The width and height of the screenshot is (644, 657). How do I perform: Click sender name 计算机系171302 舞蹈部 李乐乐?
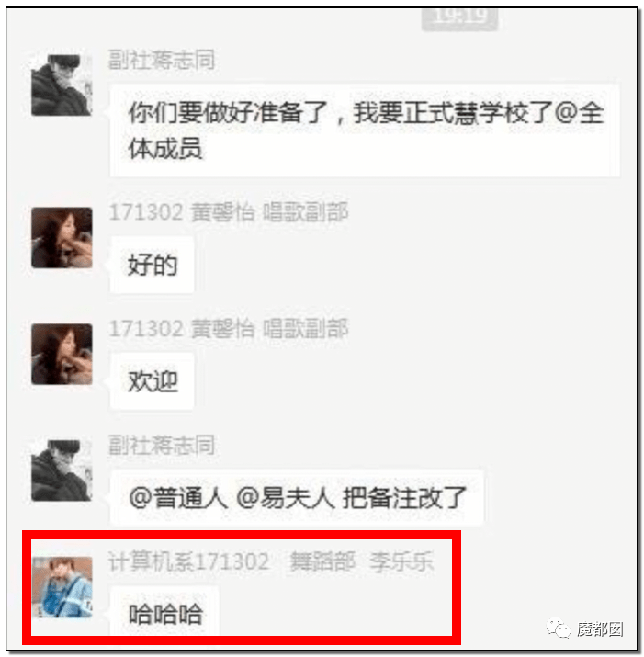pyautogui.click(x=270, y=561)
